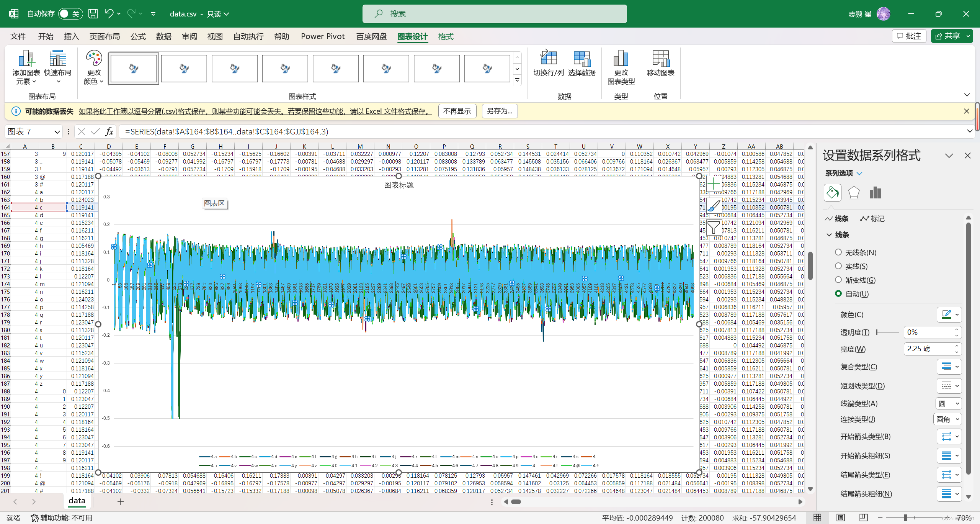
Task: Click the formula bar confirm checkmark
Action: click(x=95, y=132)
